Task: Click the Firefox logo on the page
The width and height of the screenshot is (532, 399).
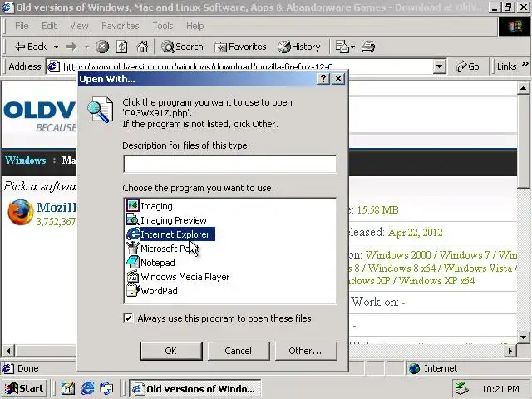Action: coord(20,213)
